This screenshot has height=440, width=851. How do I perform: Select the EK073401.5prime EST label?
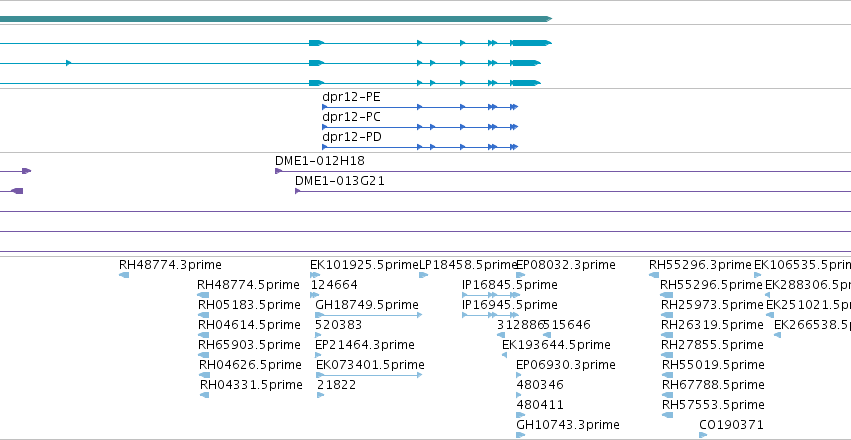coord(370,365)
